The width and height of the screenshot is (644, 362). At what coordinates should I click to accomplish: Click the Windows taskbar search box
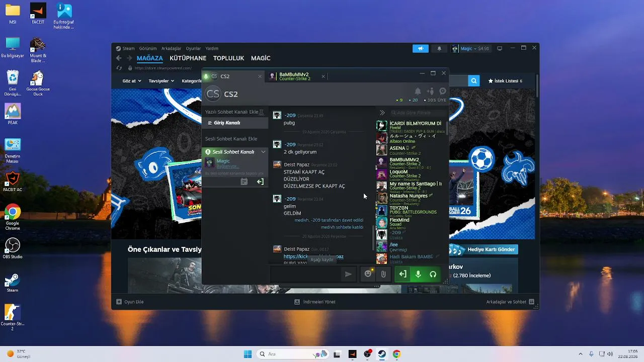(293, 354)
